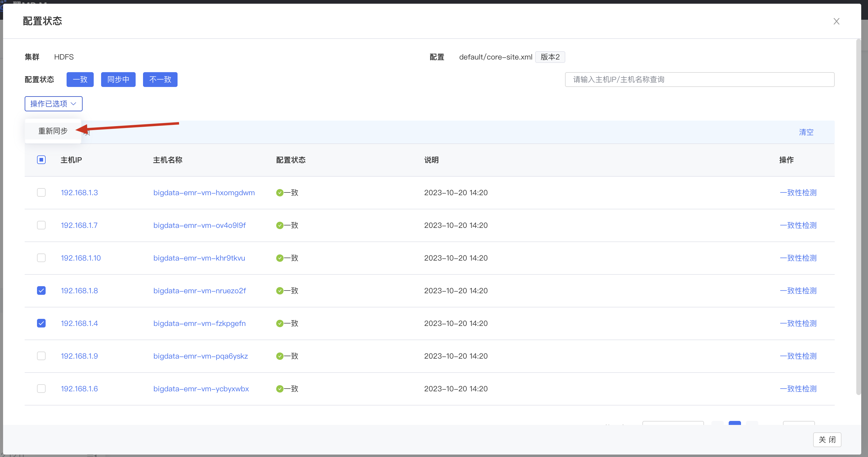Open host IP link 192.168.1.8

tap(79, 291)
